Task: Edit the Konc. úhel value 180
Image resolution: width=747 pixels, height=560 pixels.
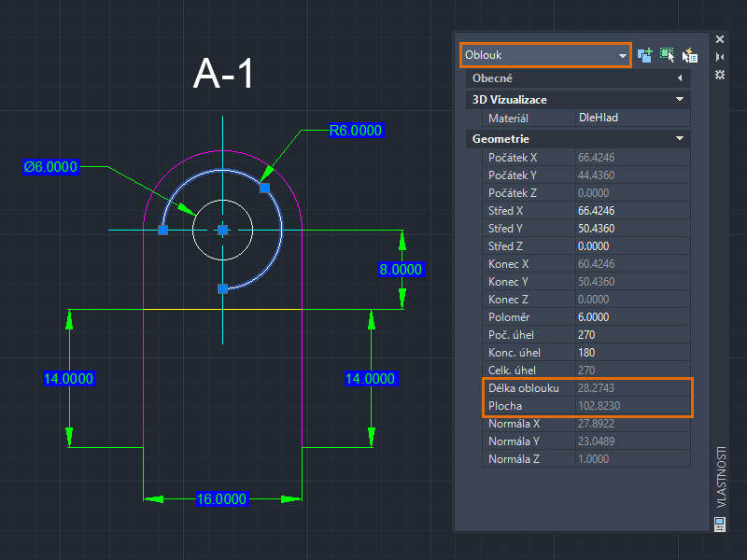Action: tap(633, 353)
